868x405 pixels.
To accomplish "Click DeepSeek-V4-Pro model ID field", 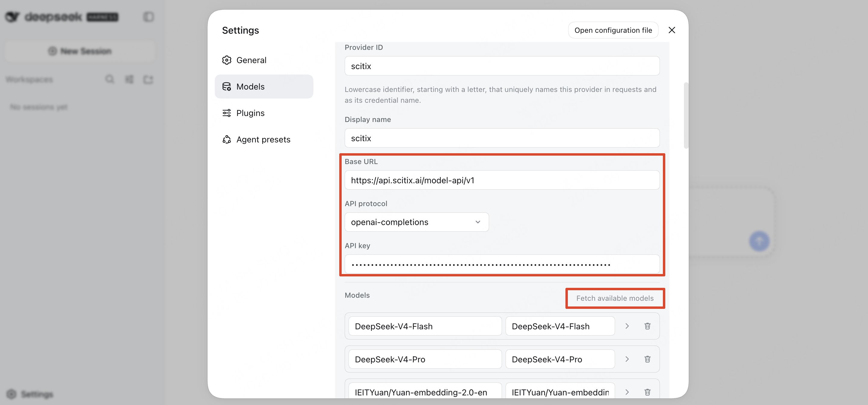I will pyautogui.click(x=425, y=359).
